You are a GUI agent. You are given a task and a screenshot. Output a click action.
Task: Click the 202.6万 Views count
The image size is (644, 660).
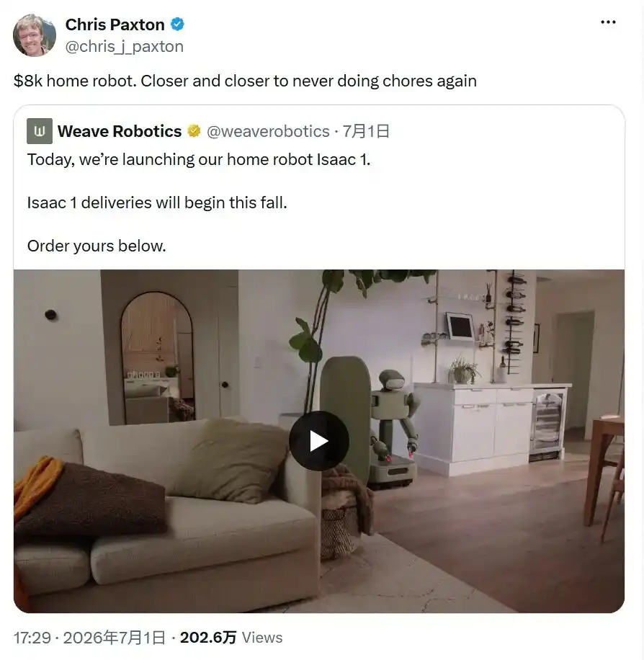click(x=231, y=637)
